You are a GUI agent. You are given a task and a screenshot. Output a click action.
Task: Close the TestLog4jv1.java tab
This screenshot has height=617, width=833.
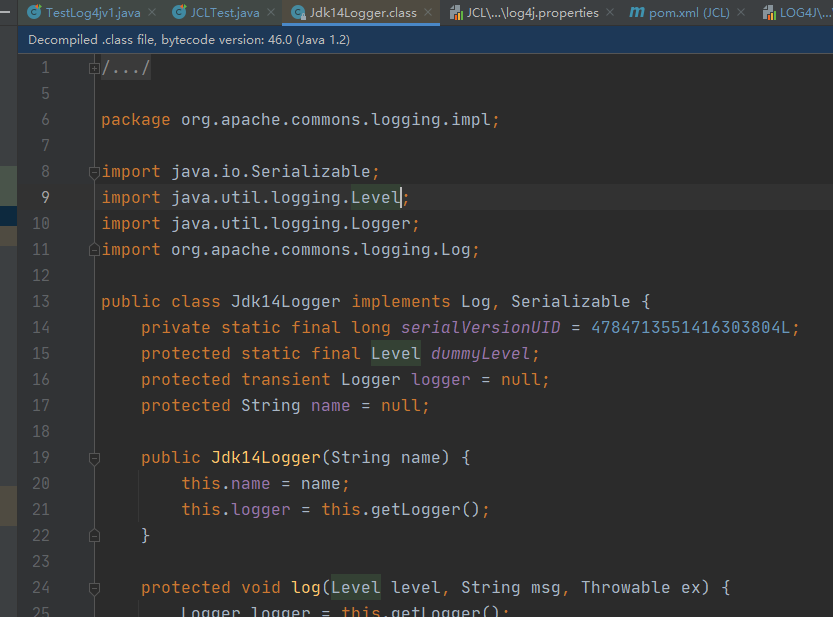152,13
